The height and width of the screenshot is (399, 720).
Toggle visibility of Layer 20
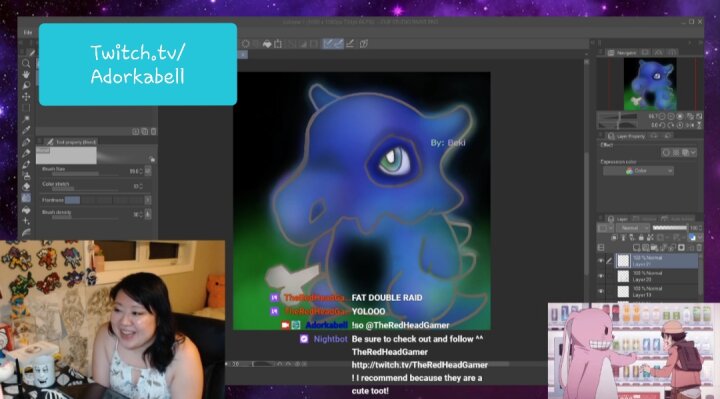[x=600, y=276]
